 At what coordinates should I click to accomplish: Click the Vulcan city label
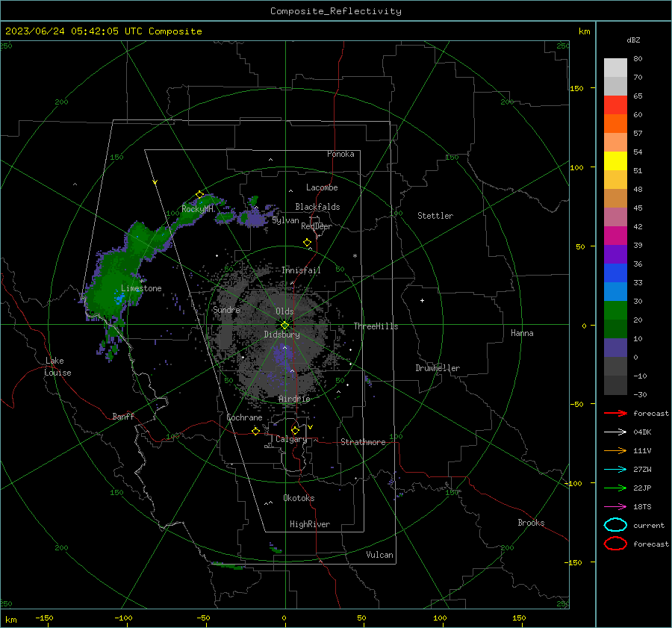(x=380, y=555)
